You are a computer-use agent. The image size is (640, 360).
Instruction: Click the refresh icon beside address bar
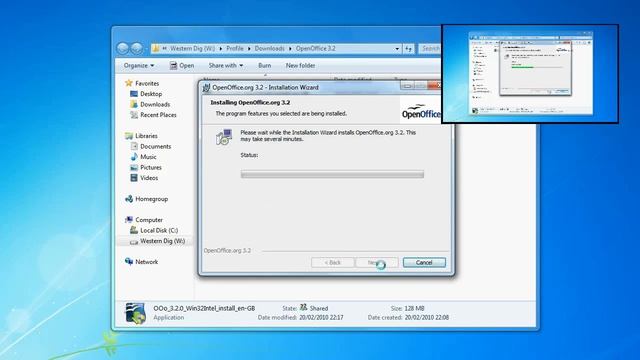pyautogui.click(x=409, y=49)
